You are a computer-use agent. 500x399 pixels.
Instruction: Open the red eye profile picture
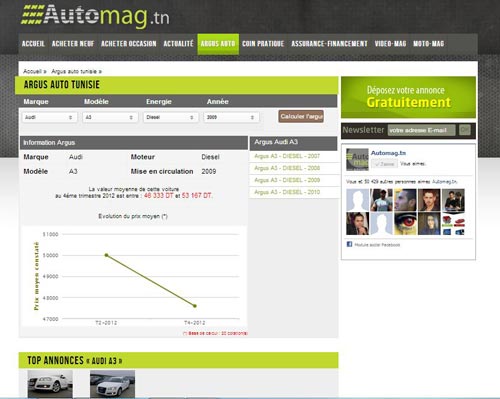click(406, 223)
